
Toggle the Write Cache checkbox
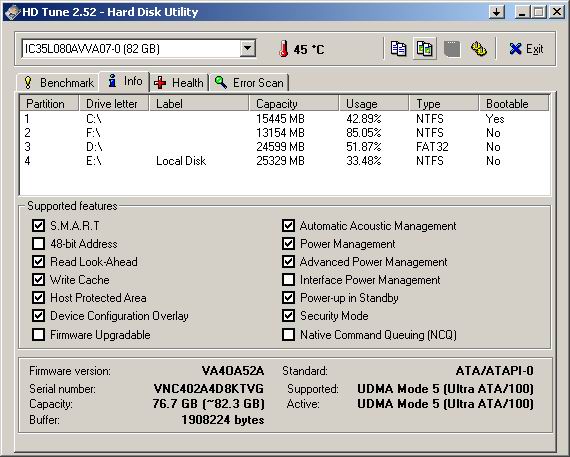(x=38, y=280)
